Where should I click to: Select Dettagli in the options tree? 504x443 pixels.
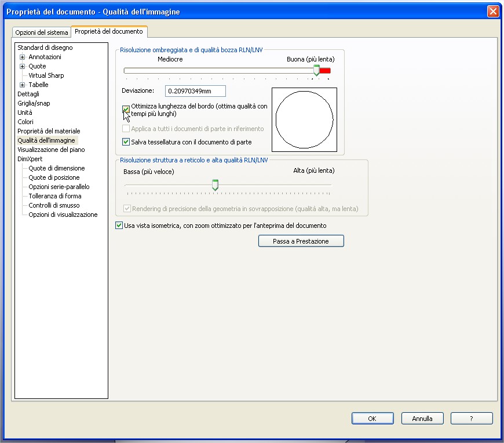(x=28, y=94)
